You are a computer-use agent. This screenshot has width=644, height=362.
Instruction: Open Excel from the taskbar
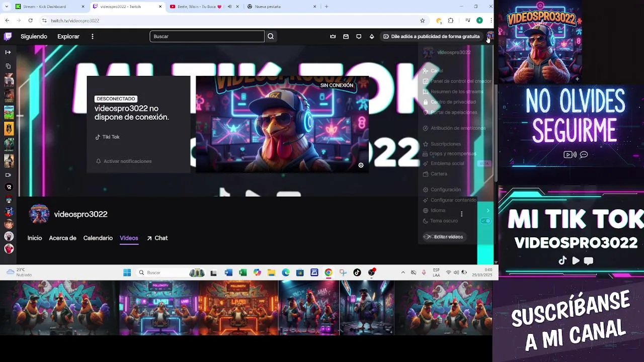point(243,273)
